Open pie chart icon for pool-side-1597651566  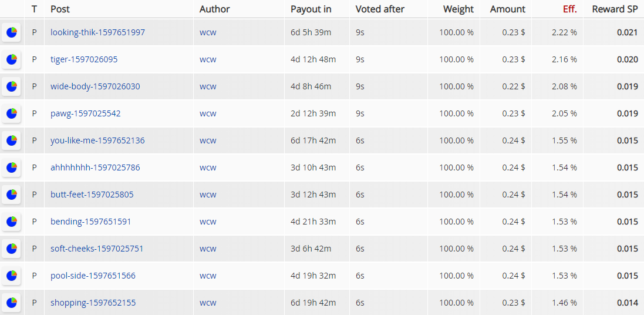click(x=12, y=276)
